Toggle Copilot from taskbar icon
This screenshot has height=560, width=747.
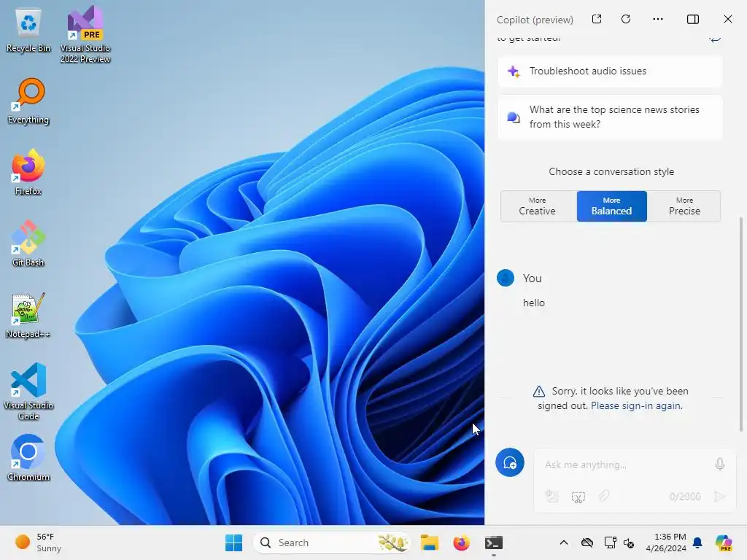pos(723,542)
